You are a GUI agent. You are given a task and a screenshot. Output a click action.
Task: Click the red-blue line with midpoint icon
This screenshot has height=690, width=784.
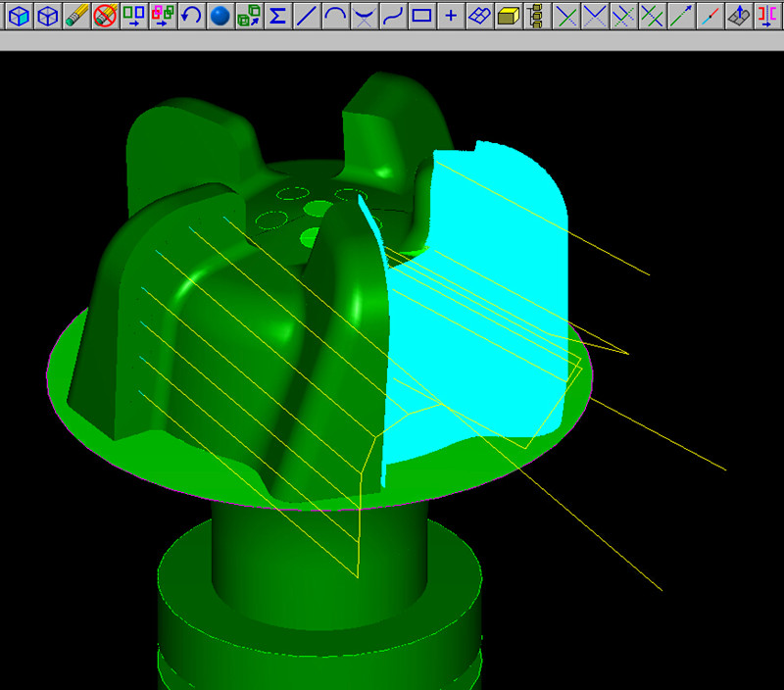click(710, 16)
